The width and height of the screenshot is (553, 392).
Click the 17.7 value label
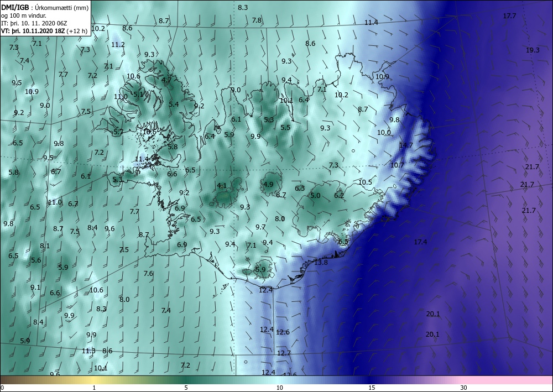(x=509, y=16)
